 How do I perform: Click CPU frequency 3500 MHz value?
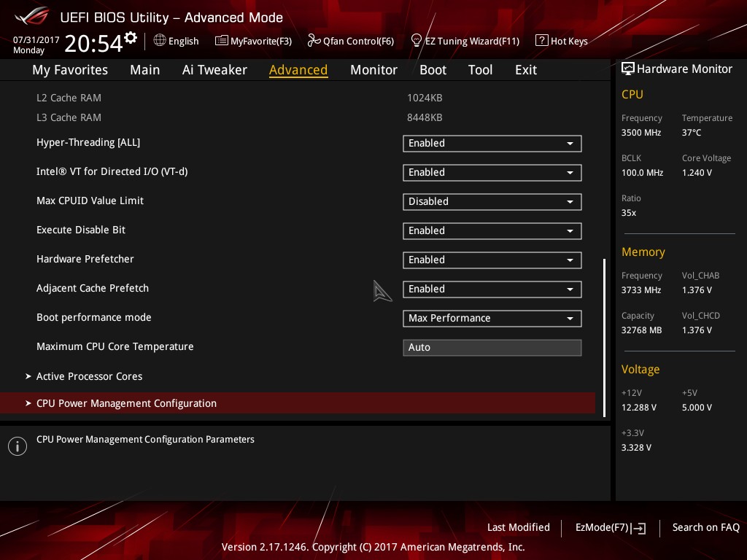pyautogui.click(x=640, y=133)
